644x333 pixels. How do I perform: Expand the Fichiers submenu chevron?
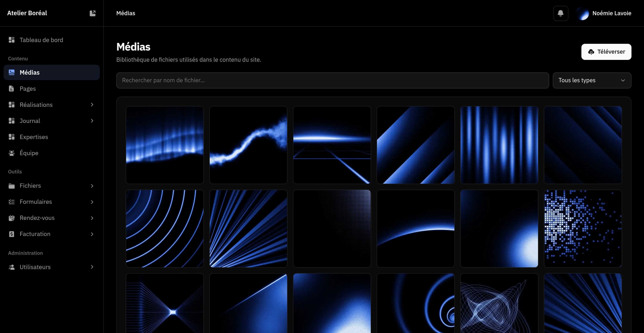point(92,186)
